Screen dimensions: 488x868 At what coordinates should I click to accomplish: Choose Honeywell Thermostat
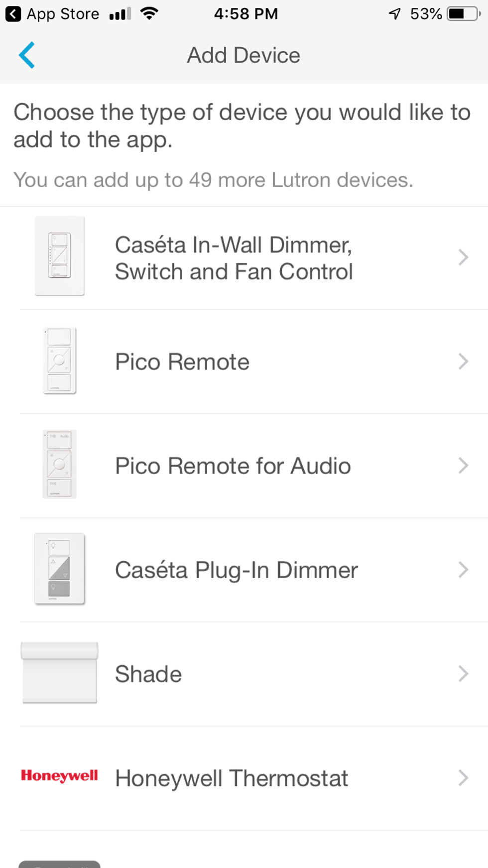pos(232,778)
